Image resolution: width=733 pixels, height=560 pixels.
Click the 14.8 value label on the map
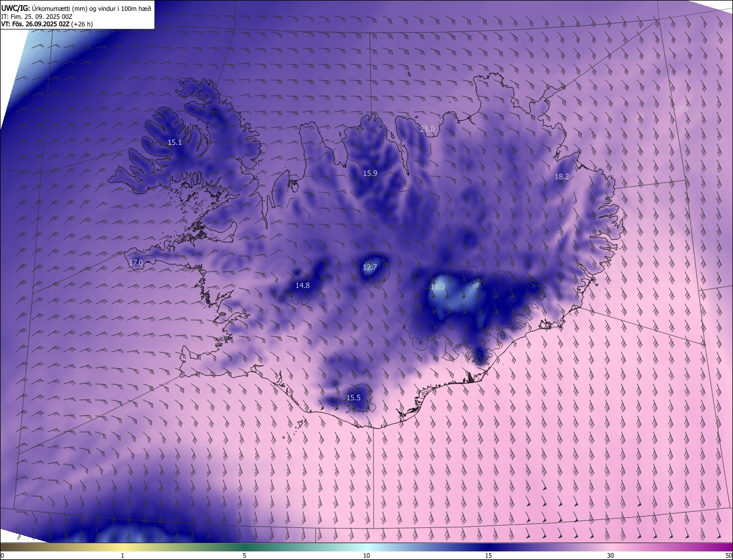[x=302, y=285]
